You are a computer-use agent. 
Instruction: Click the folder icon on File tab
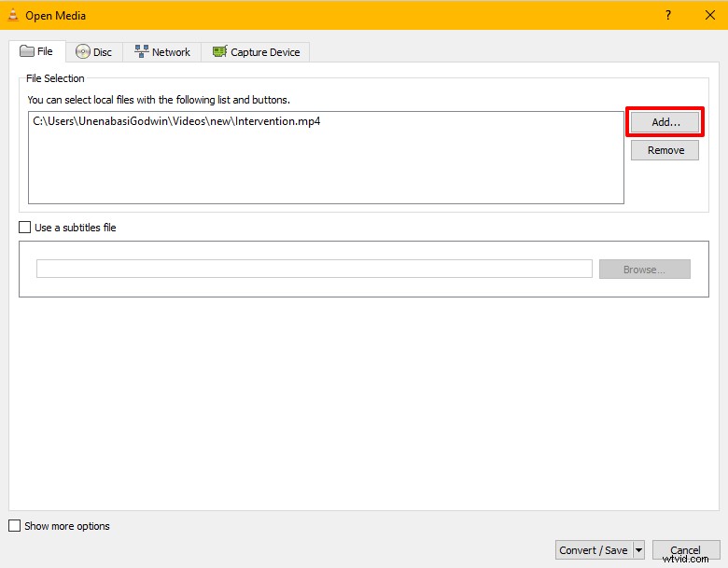(26, 51)
